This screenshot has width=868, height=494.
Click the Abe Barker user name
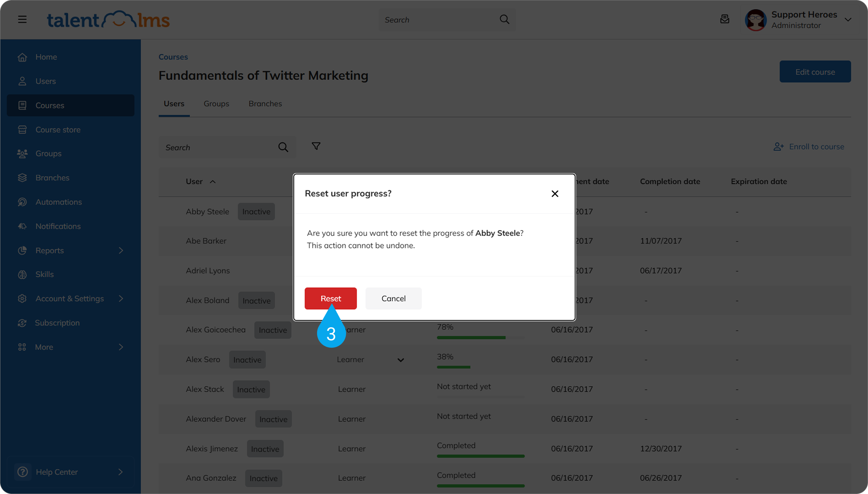point(206,241)
